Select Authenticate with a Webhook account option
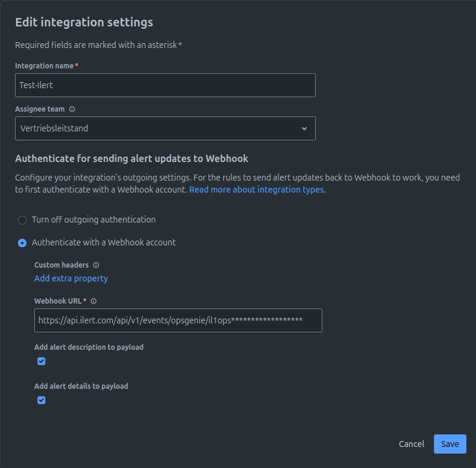This screenshot has height=468, width=476. 22,243
